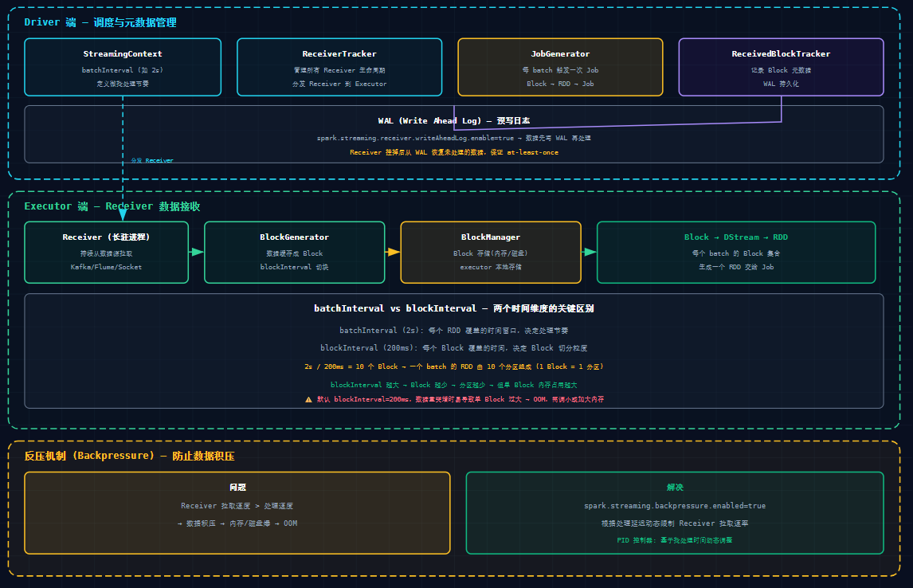
Task: Select the BlockManager title
Action: click(x=491, y=237)
